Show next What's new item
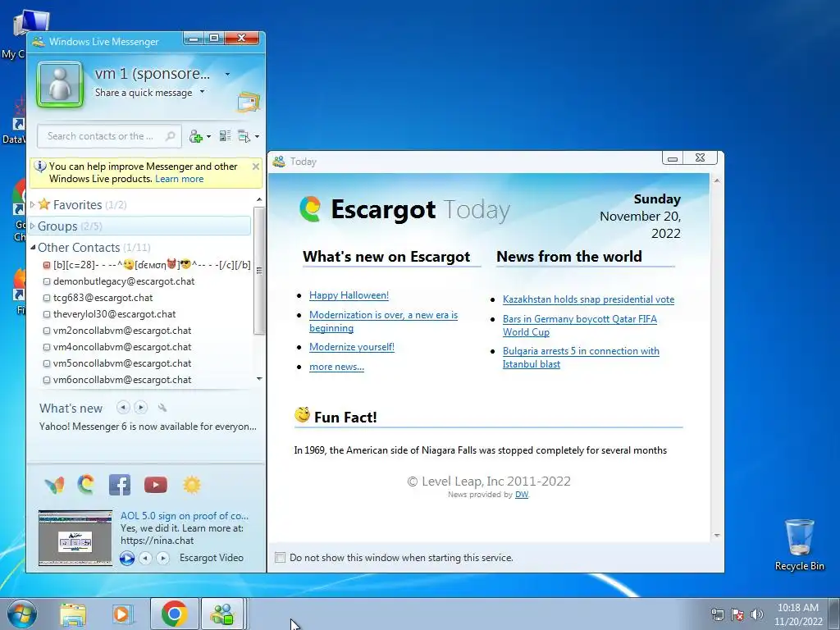Screen dimensions: 840x630 (x=141, y=408)
